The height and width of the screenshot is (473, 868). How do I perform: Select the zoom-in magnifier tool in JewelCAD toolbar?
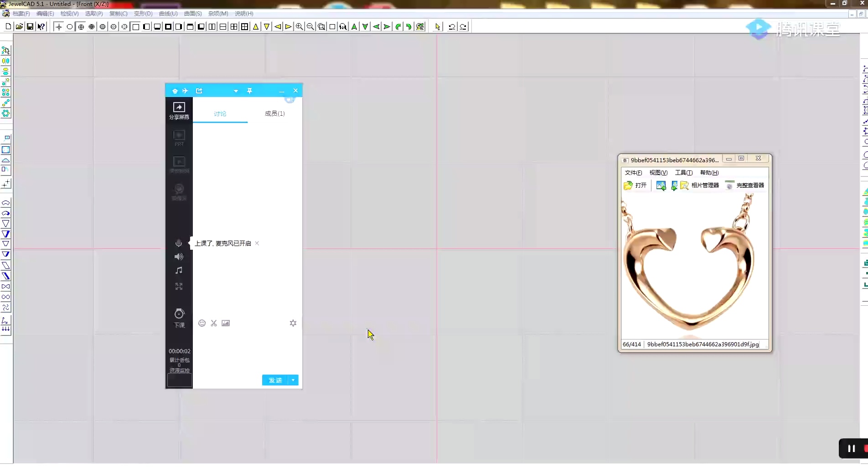(299, 26)
